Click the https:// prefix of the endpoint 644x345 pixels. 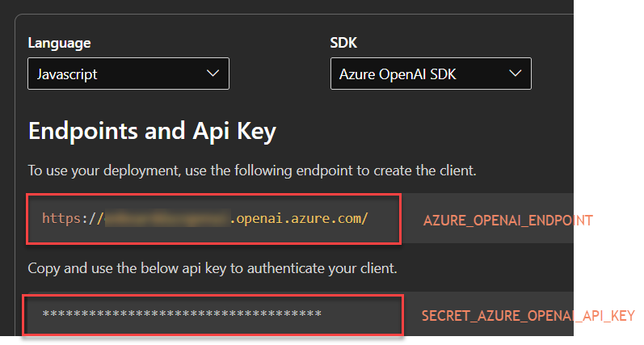click(x=73, y=218)
